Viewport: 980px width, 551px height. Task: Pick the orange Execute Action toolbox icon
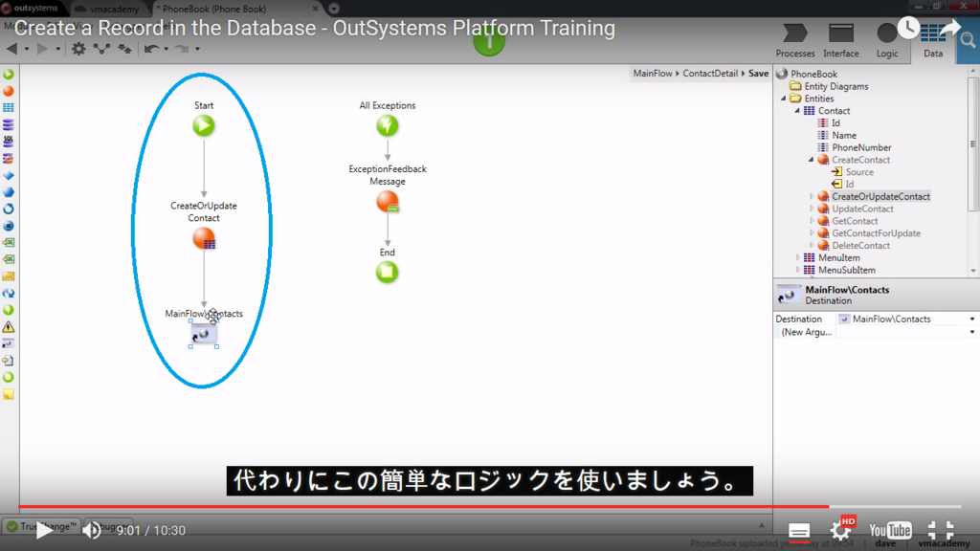(x=8, y=91)
